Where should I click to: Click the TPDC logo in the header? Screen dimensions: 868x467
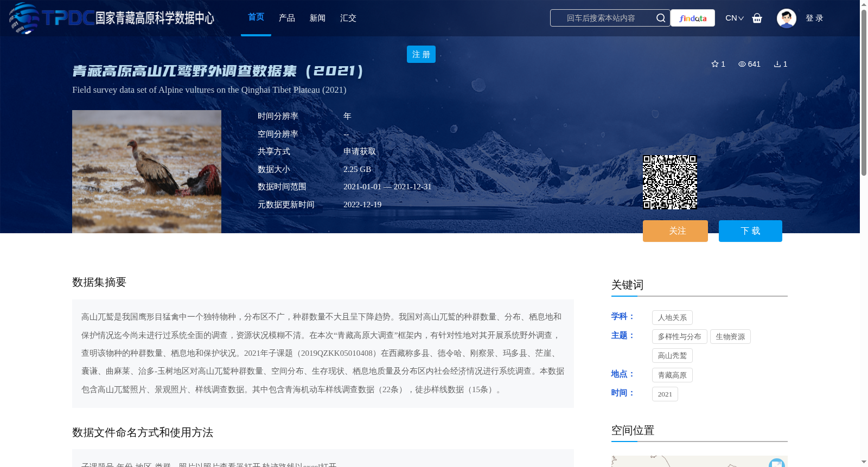tap(111, 18)
